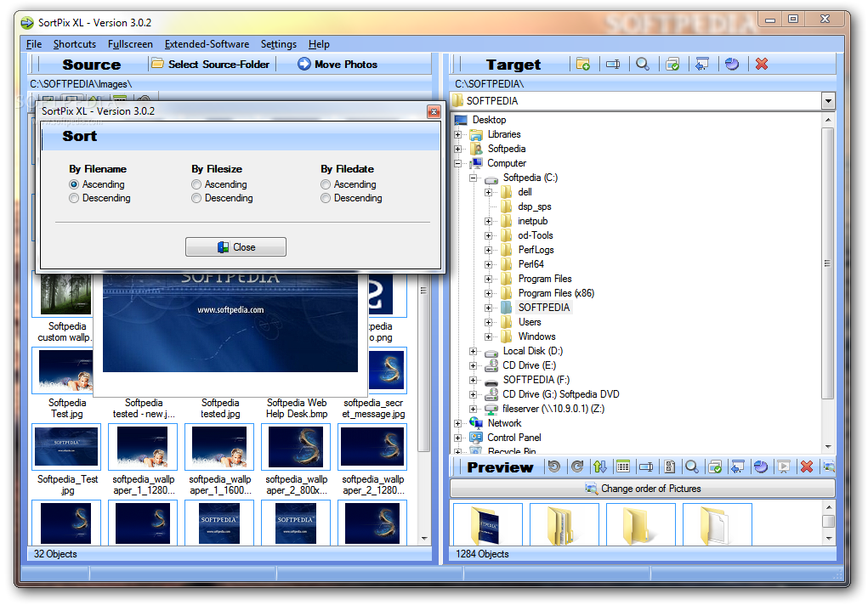
Task: Expand the Network tree node
Action: (x=457, y=423)
